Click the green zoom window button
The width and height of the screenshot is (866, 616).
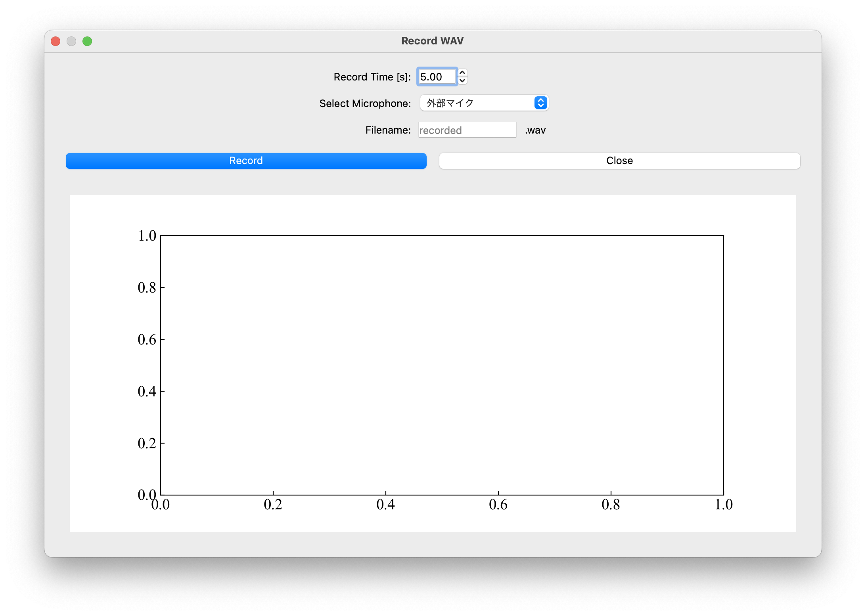click(87, 41)
